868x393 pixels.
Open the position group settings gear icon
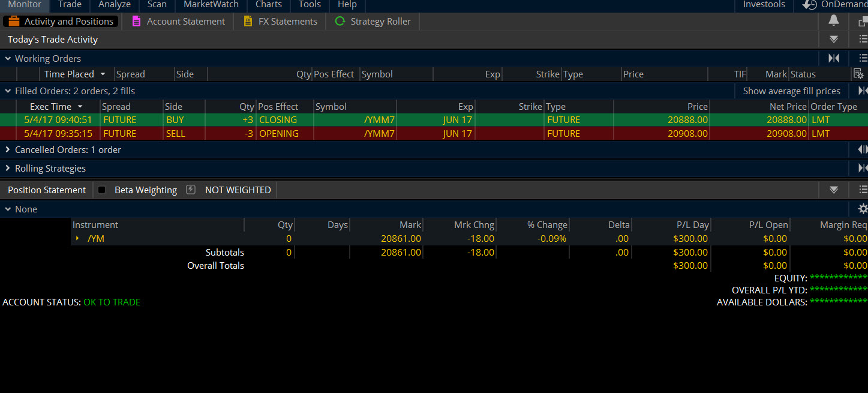(x=863, y=209)
